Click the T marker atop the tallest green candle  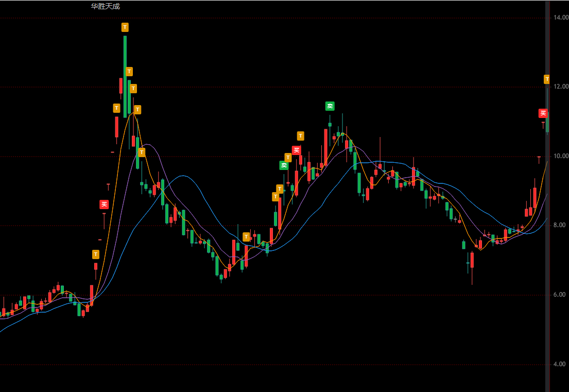coord(125,27)
